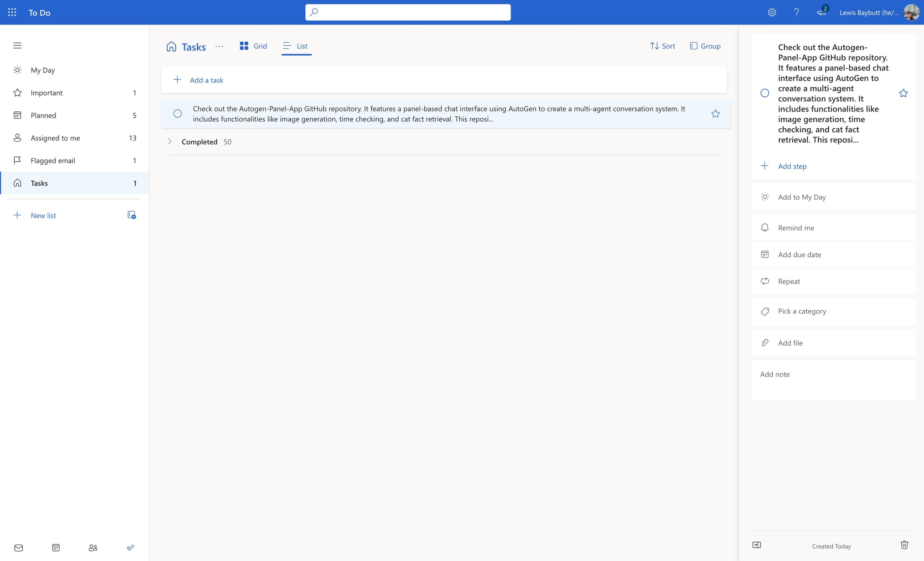Expand the Completed tasks section

coord(169,141)
